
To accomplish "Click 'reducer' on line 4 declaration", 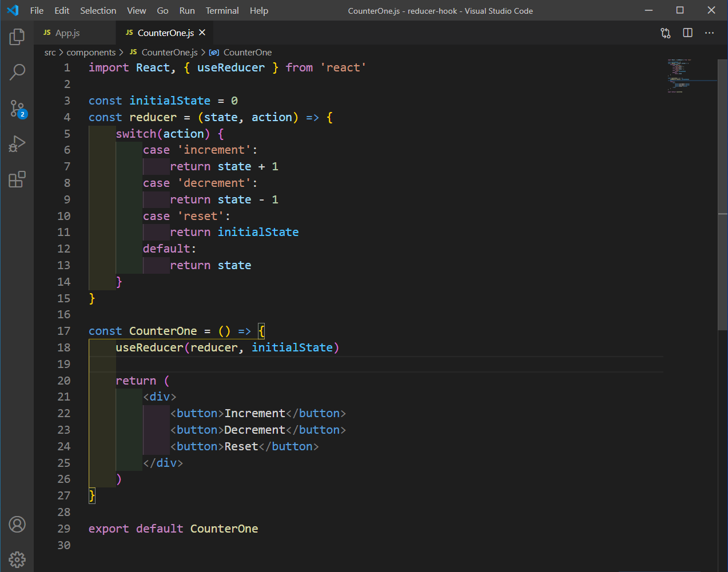I will 153,117.
